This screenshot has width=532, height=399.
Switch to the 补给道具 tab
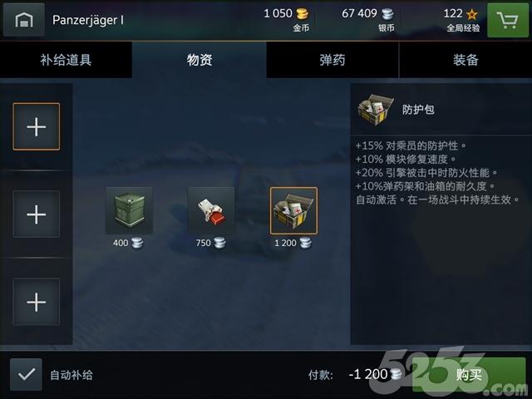pos(66,60)
